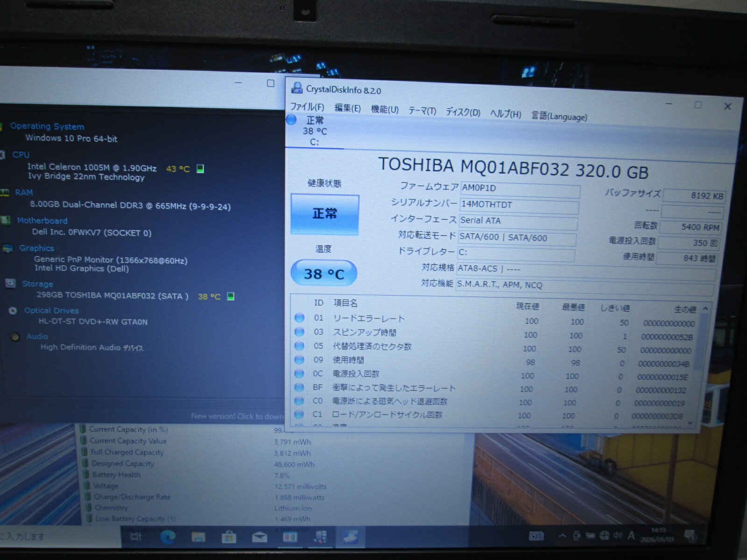Click the icon beside Current Capacity (in %)
747x560 pixels.
83,428
